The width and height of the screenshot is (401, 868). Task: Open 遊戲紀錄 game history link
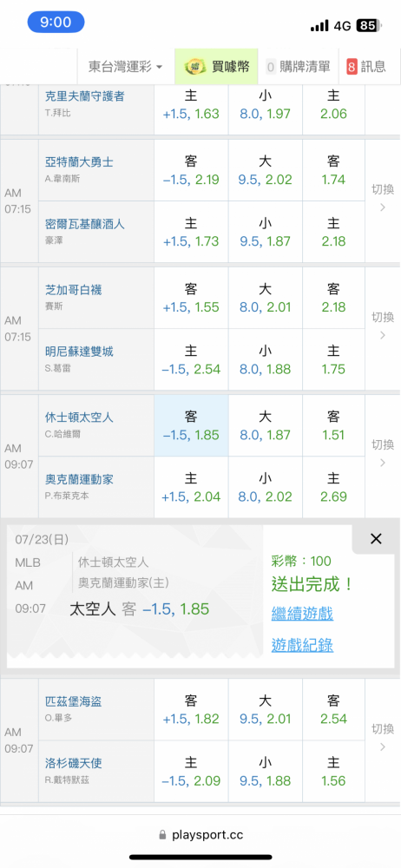[x=302, y=645]
